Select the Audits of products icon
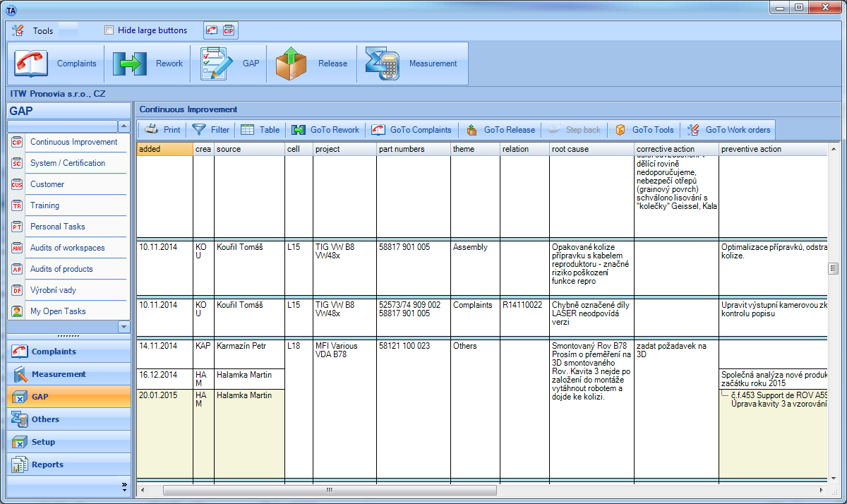This screenshot has width=847, height=504. pyautogui.click(x=17, y=268)
